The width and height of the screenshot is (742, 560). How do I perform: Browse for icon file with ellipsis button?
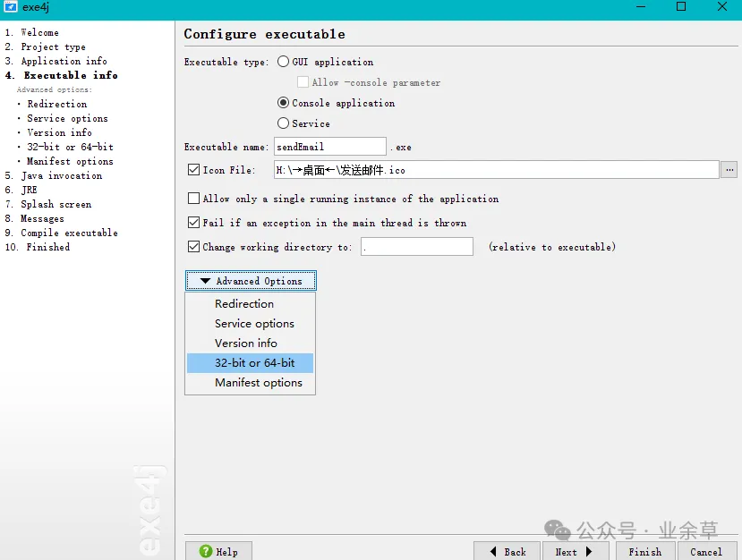[x=729, y=170]
